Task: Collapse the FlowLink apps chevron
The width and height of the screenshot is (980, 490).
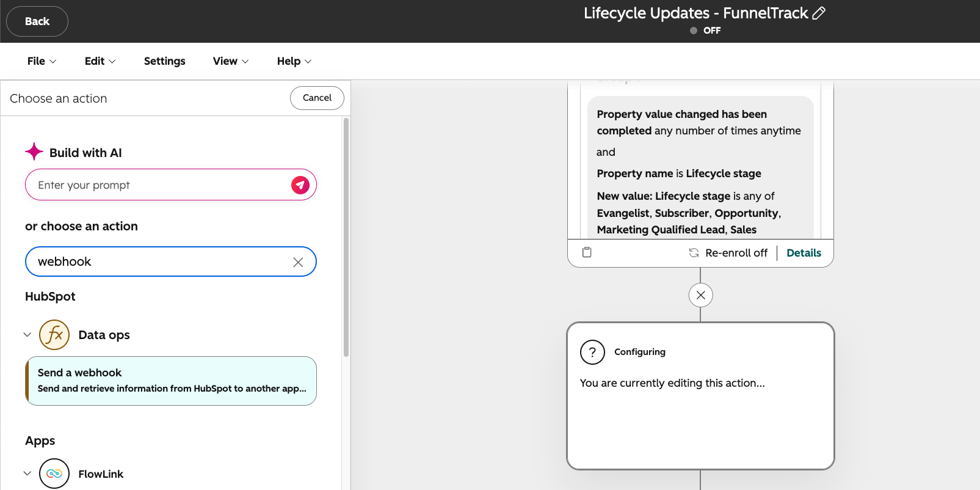Action: 27,474
